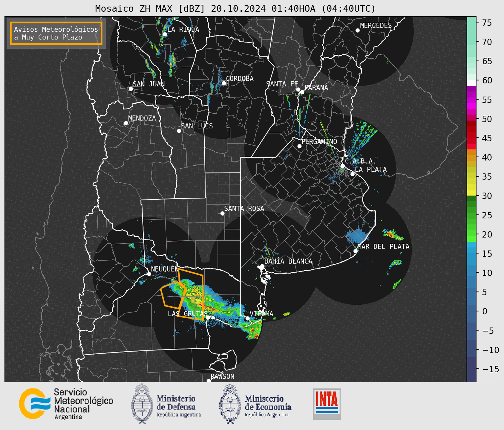The width and height of the screenshot is (504, 430).
Task: Select the La Rioja city marker dot
Action: point(165,34)
